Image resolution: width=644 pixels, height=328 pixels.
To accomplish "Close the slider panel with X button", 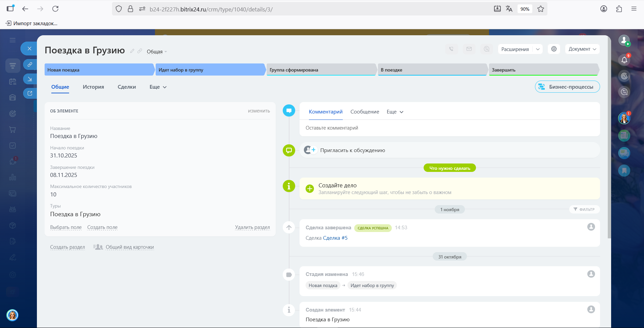I will 30,49.
